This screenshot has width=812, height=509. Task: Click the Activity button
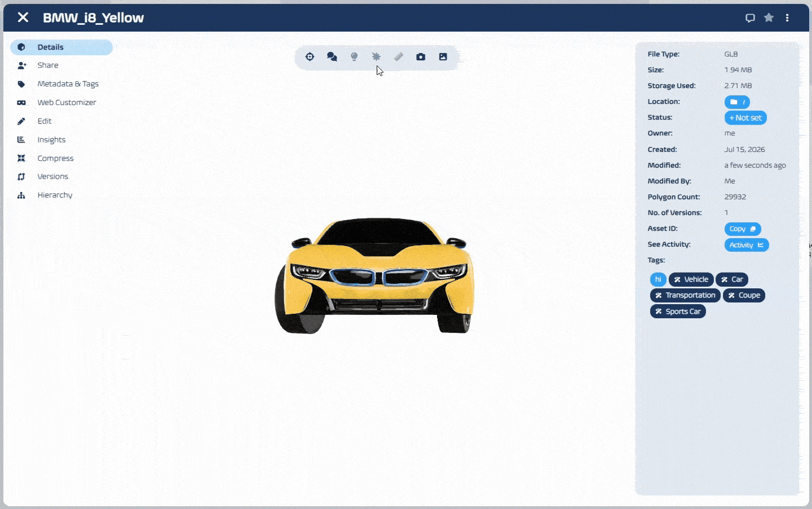pyautogui.click(x=747, y=245)
